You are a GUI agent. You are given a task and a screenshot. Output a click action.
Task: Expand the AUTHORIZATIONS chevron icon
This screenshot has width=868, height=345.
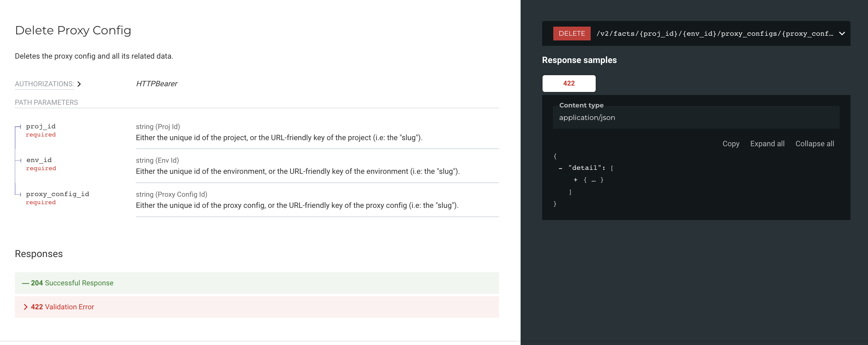pyautogui.click(x=80, y=84)
